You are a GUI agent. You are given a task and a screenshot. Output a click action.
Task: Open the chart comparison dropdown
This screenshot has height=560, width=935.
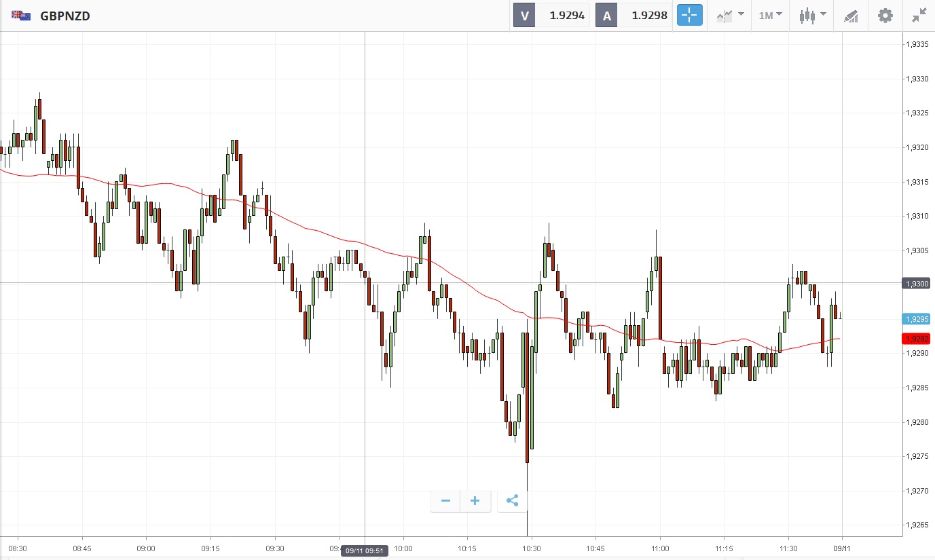(x=730, y=15)
